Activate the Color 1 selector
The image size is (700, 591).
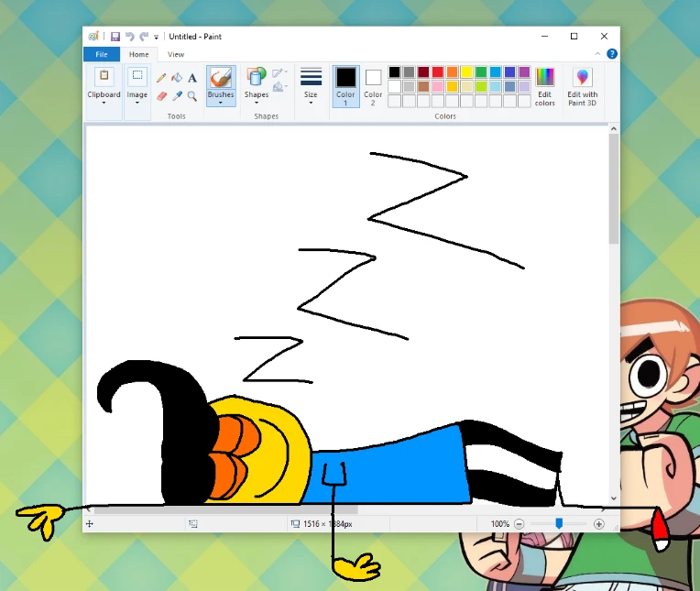point(345,86)
